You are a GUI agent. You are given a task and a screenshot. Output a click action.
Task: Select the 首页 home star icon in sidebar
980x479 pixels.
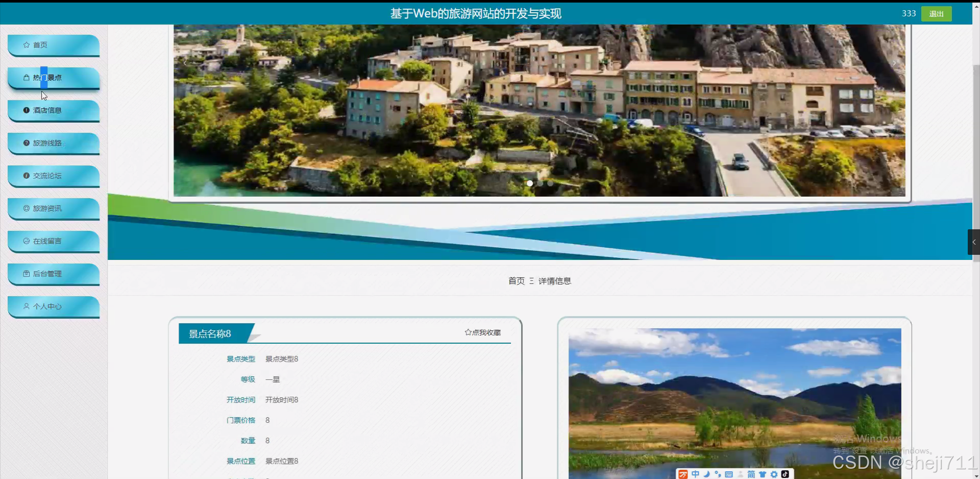tap(27, 45)
